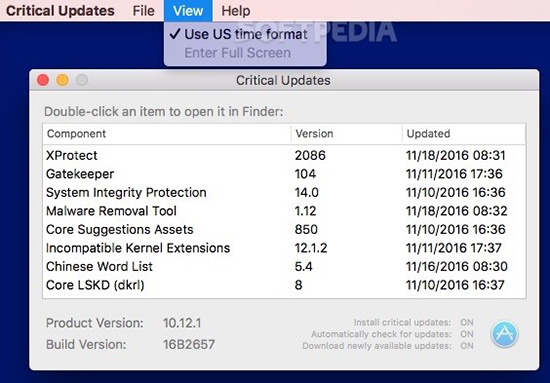Screen dimensions: 550x383
Task: Open the Critical Updates application menu
Action: 60,11
